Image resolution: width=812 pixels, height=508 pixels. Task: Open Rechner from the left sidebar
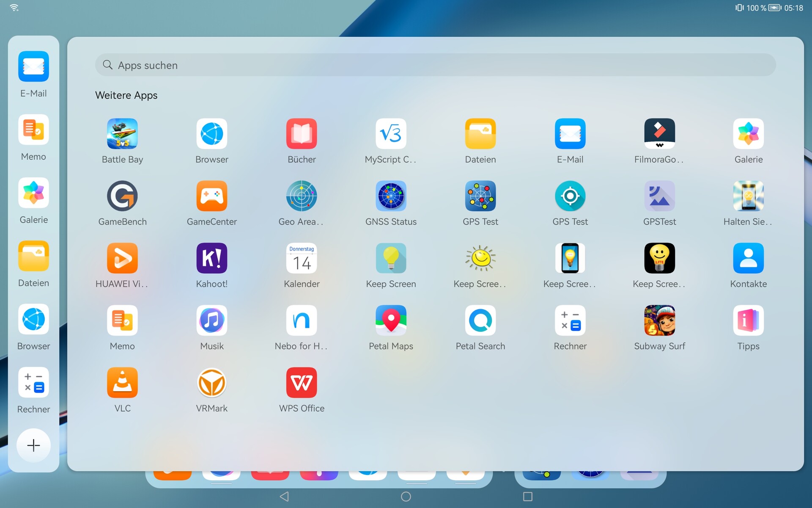point(33,383)
